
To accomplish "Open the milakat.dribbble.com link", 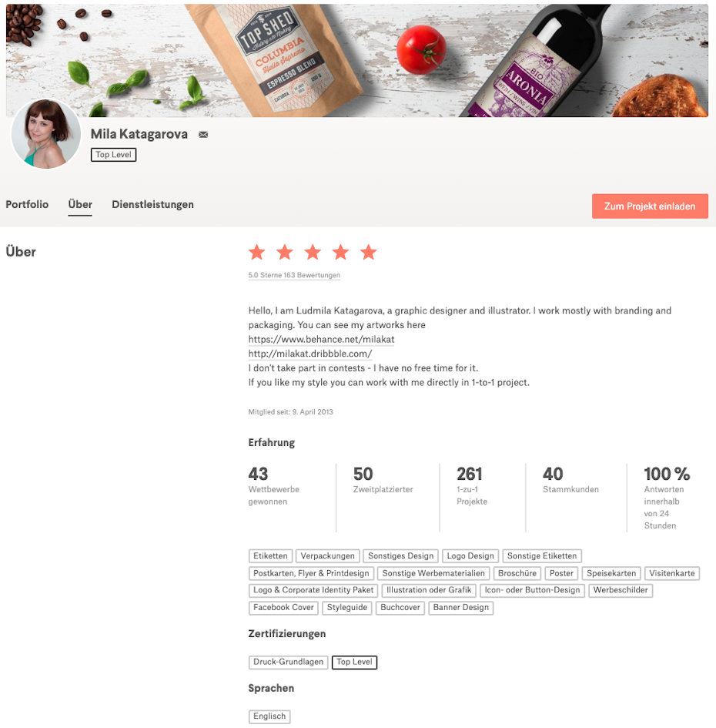I will [x=310, y=354].
